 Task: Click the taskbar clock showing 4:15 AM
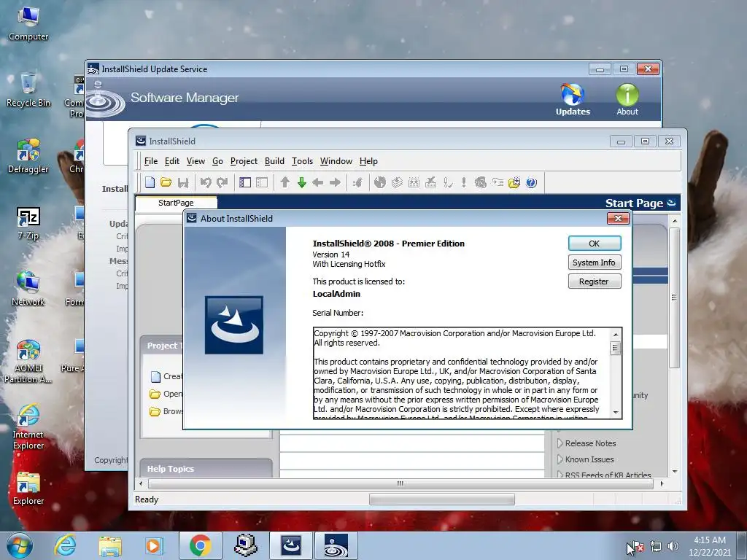tap(709, 546)
